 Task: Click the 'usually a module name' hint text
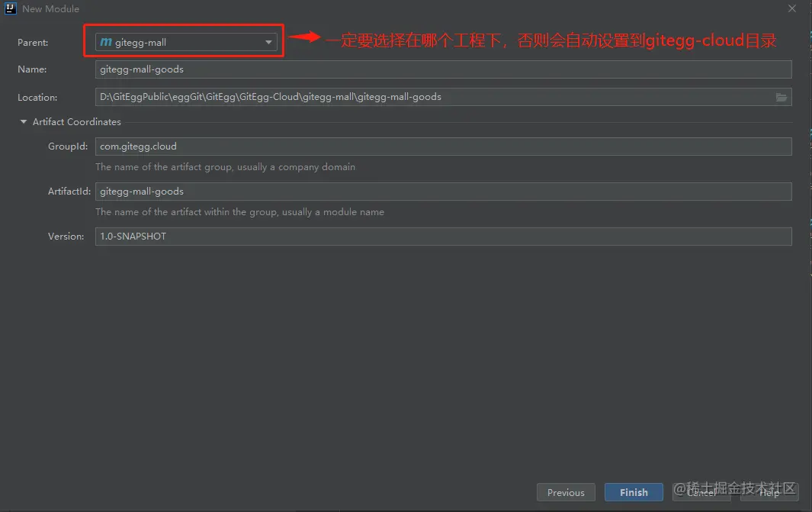click(333, 212)
